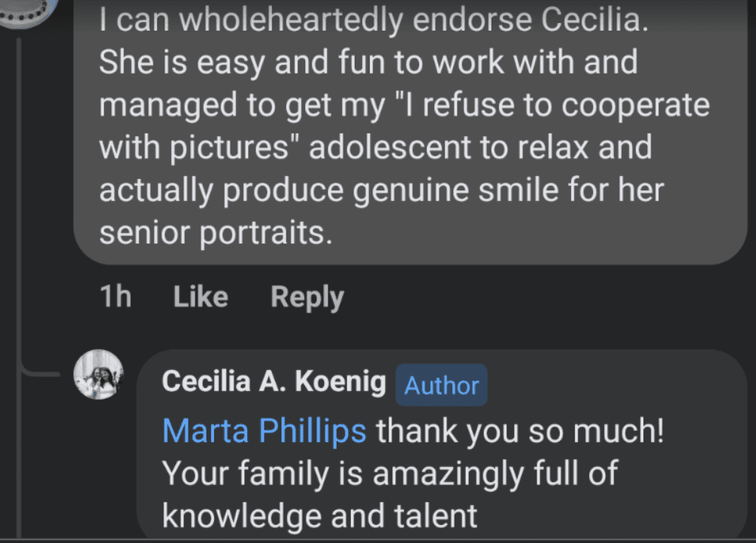Image resolution: width=756 pixels, height=543 pixels.
Task: Click the vertical thread line at the bottom left
Action: pos(19,466)
